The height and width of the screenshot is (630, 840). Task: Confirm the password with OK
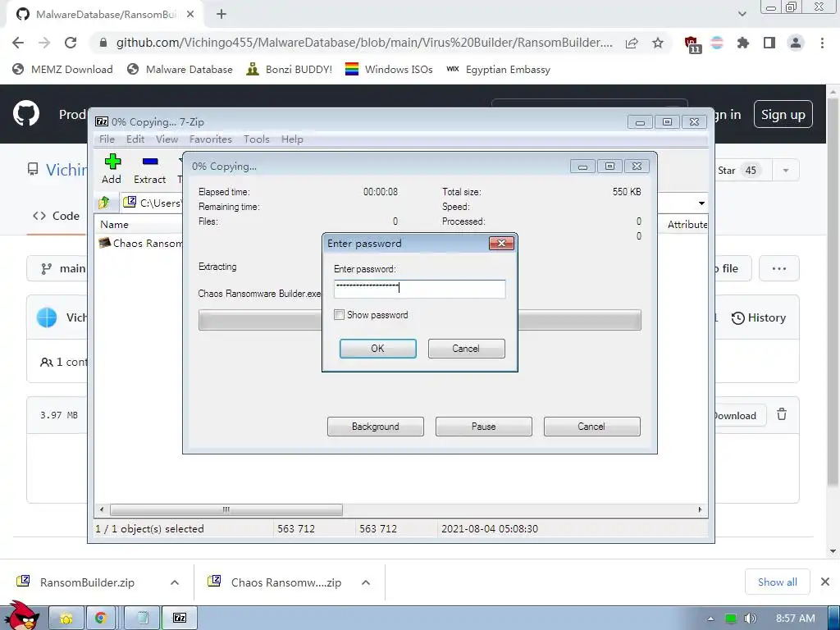point(377,348)
